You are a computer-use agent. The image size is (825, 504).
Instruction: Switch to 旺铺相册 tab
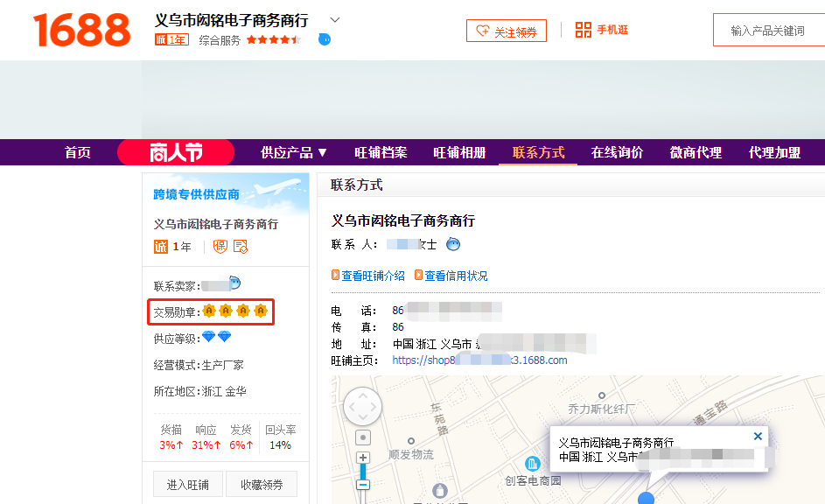459,152
